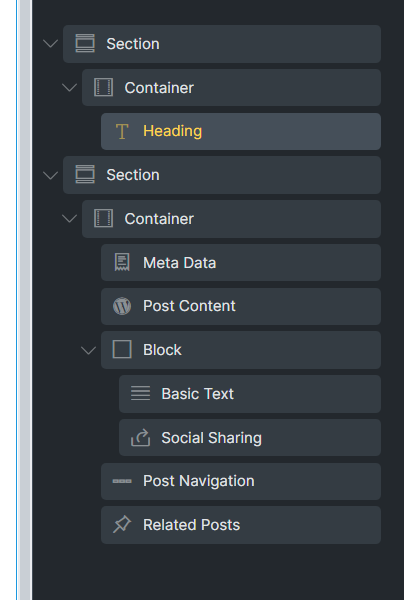Image resolution: width=404 pixels, height=600 pixels.
Task: Collapse the second Section chevron
Action: (50, 175)
